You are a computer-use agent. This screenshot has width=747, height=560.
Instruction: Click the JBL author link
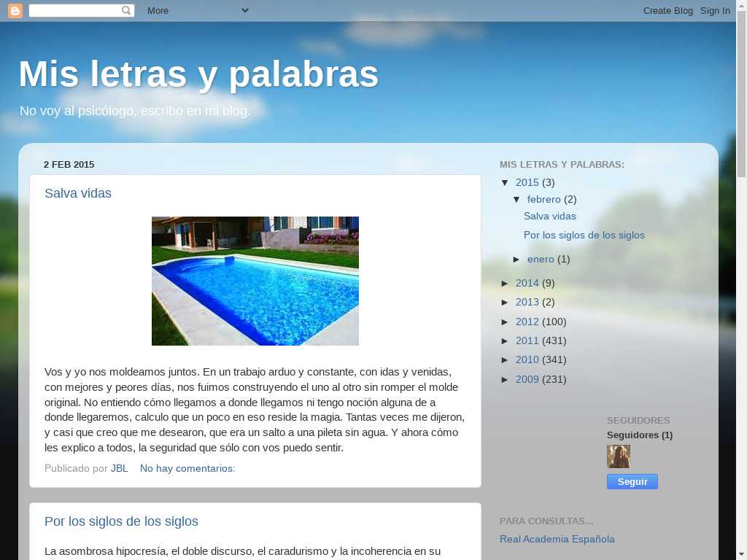coord(120,469)
